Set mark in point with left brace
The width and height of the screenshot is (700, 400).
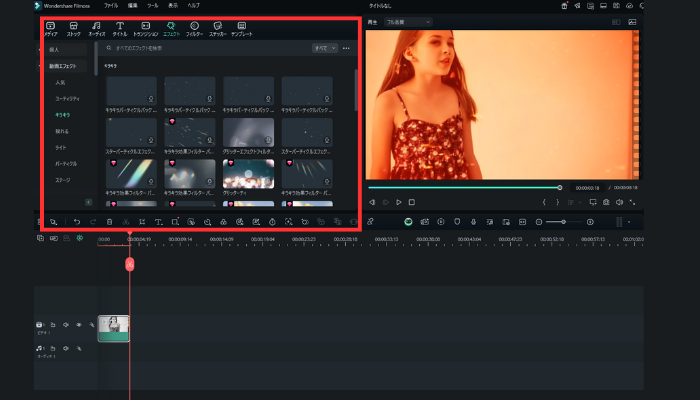coord(544,202)
